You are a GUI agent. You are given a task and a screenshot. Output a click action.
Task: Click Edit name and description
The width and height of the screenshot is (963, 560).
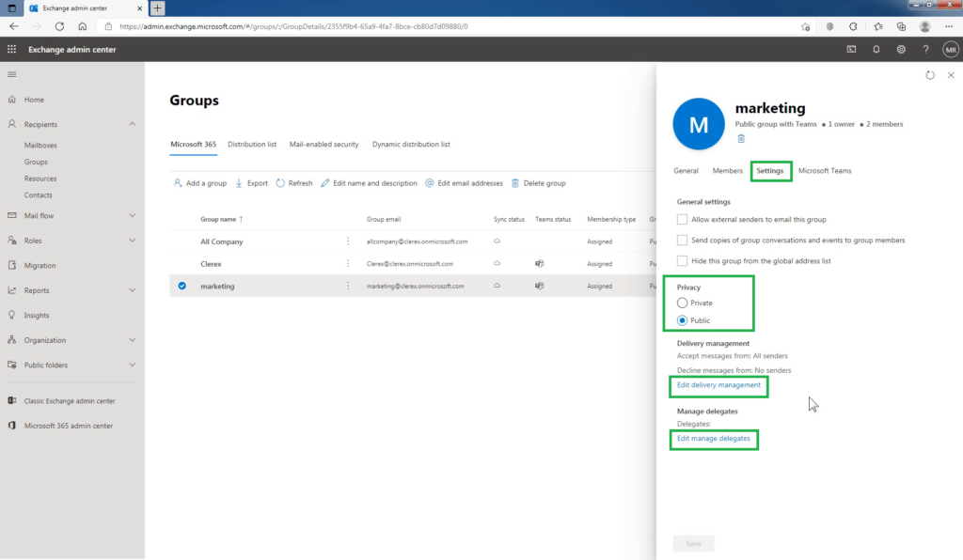click(x=369, y=183)
